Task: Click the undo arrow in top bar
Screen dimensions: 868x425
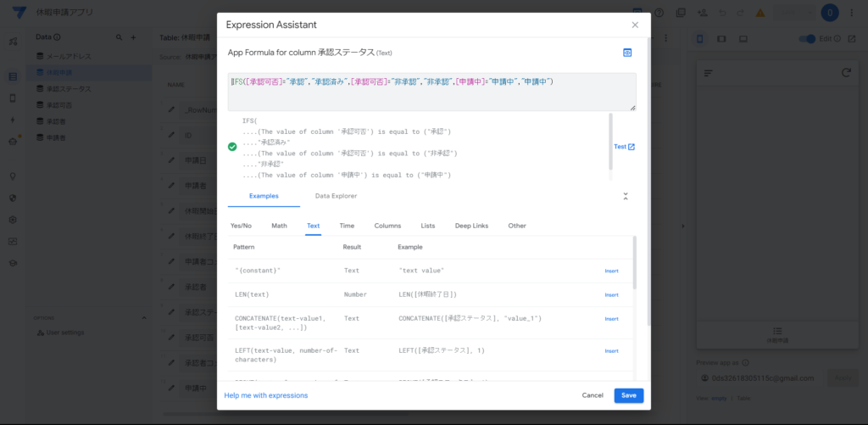Action: coord(722,12)
